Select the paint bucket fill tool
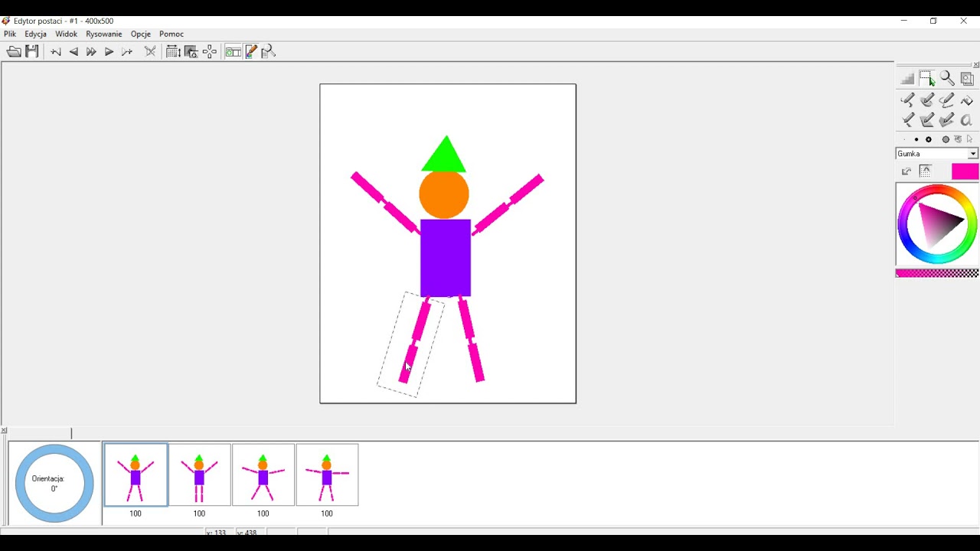Screen dimensions: 980x551 pos(967,100)
